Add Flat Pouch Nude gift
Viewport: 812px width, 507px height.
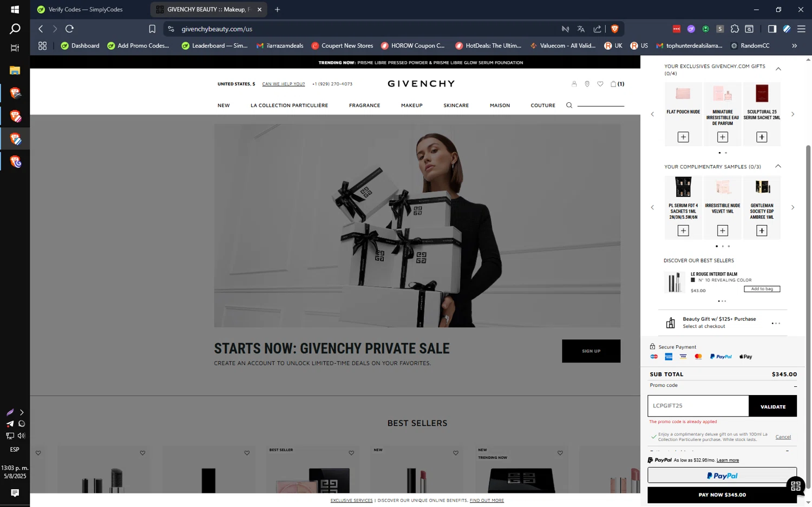tap(683, 137)
